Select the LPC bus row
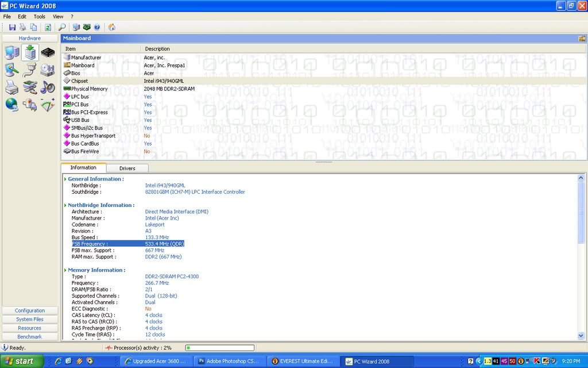The width and height of the screenshot is (588, 368). click(324, 97)
